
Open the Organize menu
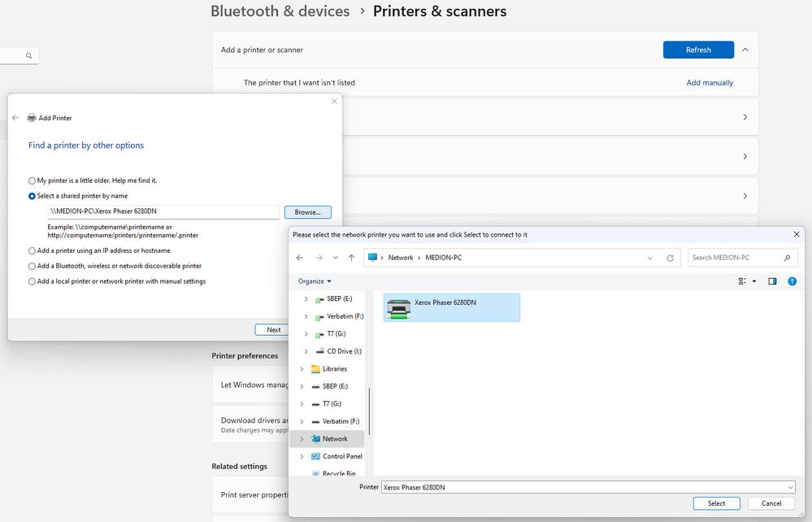pyautogui.click(x=315, y=281)
